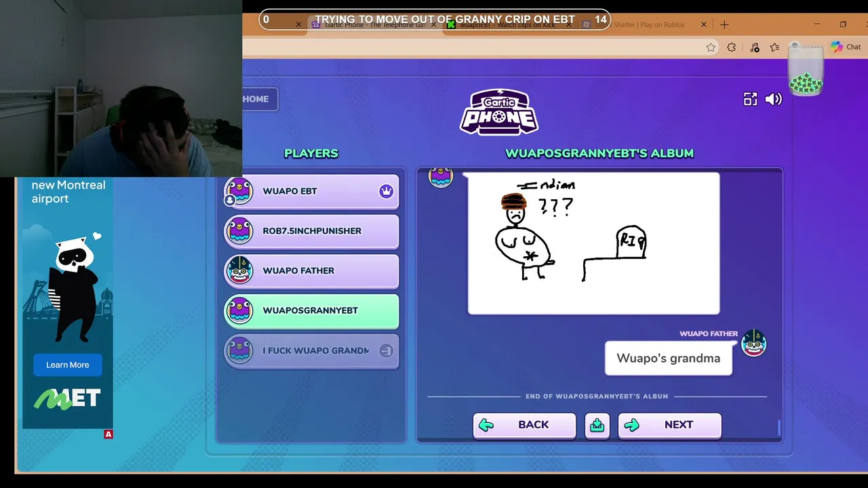Go BACK to the previous album
The height and width of the screenshot is (488, 868).
(x=524, y=426)
